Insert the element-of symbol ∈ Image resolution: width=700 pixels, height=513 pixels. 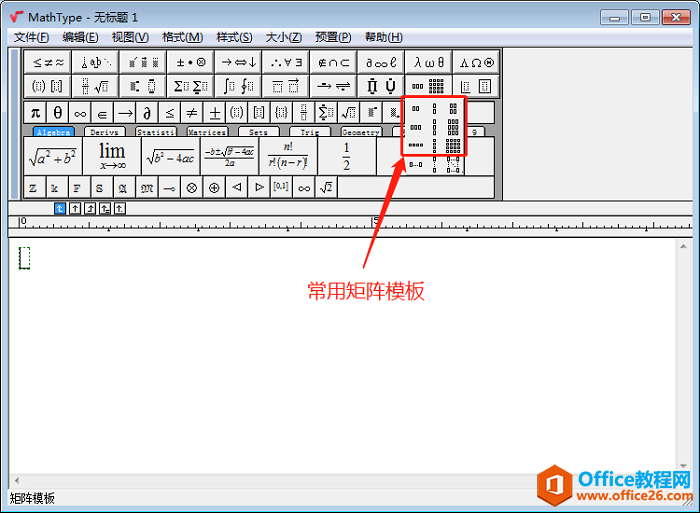coord(102,113)
